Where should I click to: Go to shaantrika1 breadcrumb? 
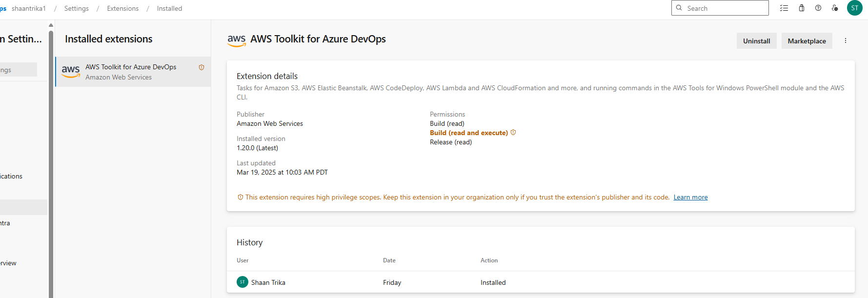[29, 8]
